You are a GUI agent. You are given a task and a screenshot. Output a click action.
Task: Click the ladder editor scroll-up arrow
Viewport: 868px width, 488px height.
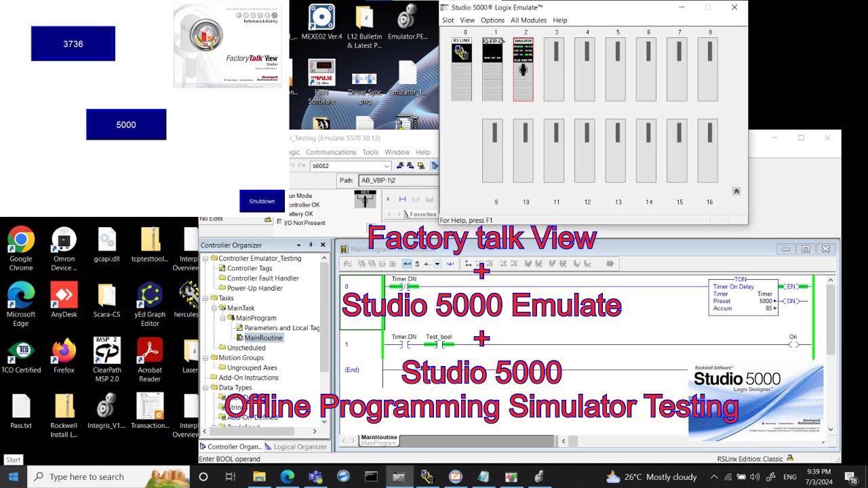click(x=832, y=280)
